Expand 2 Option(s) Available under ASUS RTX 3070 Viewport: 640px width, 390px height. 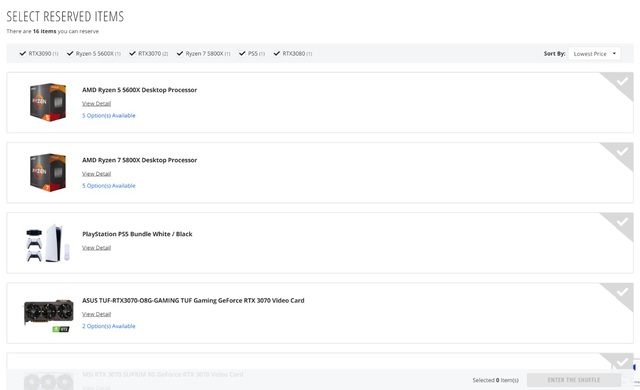(109, 326)
